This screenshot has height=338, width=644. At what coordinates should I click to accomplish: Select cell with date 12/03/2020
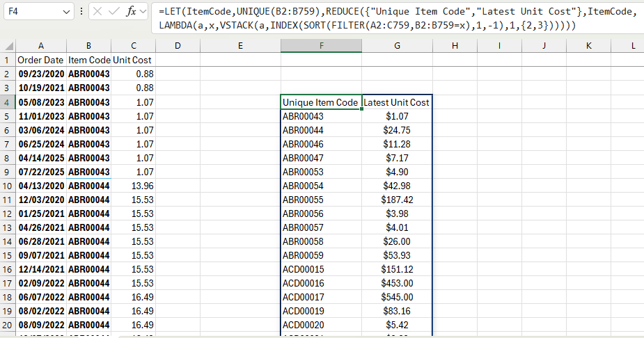click(x=40, y=200)
